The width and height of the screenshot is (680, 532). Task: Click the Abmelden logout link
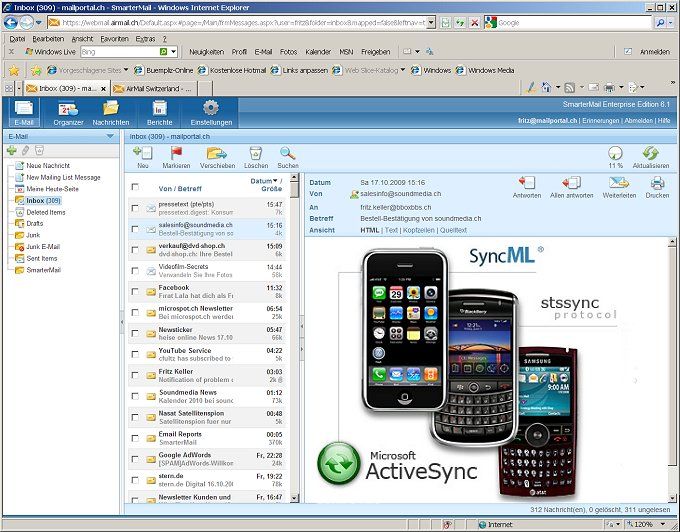638,121
